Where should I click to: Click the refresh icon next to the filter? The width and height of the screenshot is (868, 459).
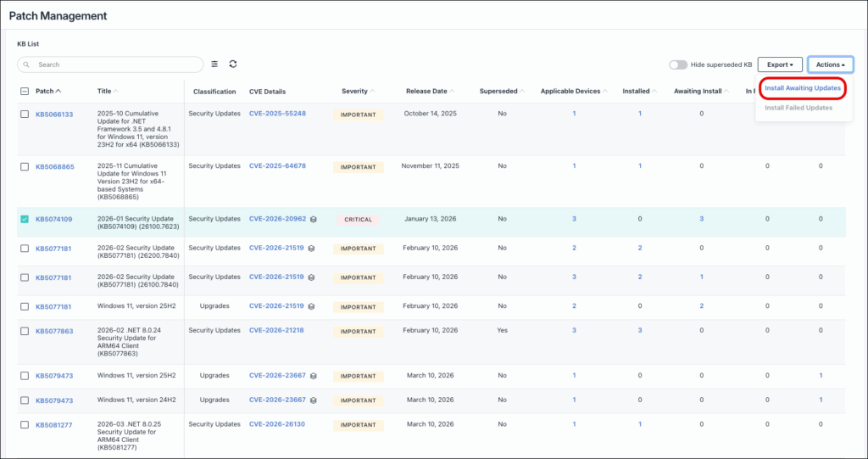tap(233, 64)
